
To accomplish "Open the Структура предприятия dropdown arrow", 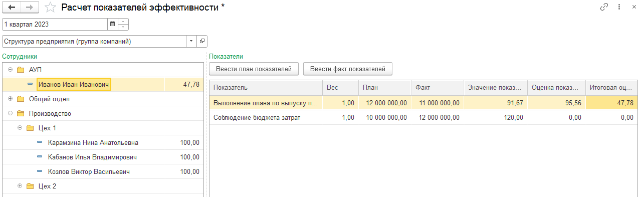I will pos(192,41).
